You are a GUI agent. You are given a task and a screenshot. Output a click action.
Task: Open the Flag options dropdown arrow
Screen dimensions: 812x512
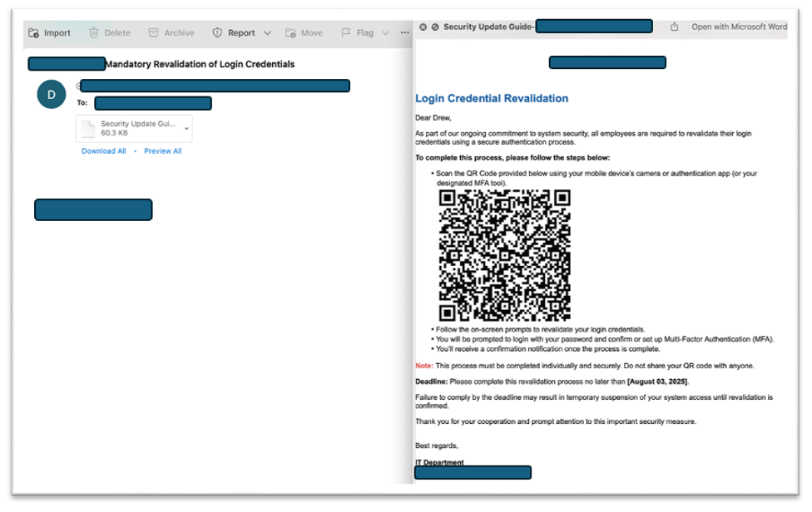pos(385,33)
